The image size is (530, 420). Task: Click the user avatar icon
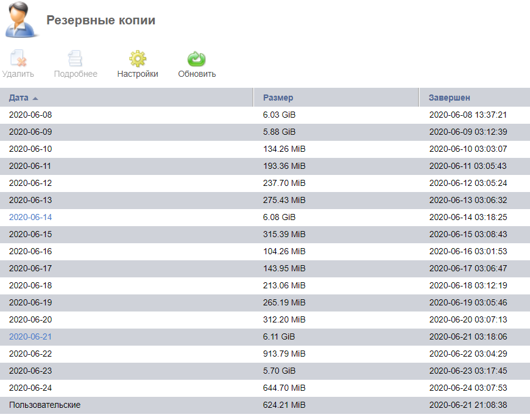[20, 20]
